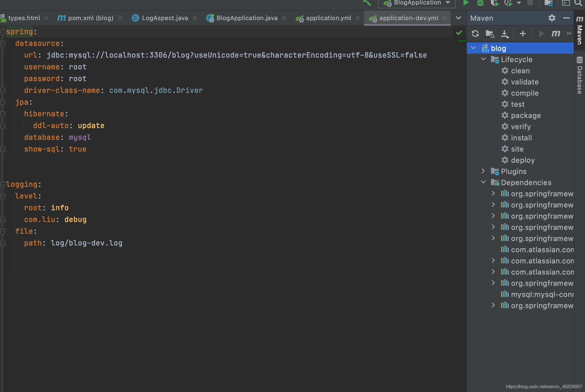Close the LogAspect.java tab

pyautogui.click(x=195, y=18)
